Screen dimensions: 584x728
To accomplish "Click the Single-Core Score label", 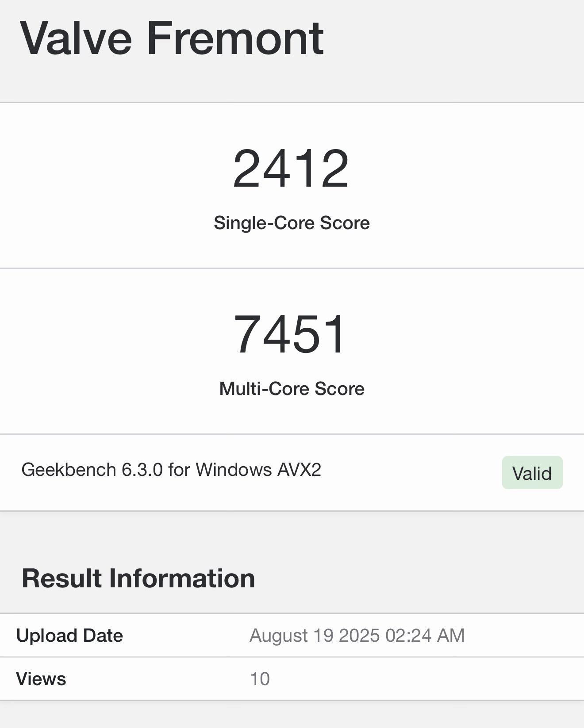I will [x=292, y=223].
